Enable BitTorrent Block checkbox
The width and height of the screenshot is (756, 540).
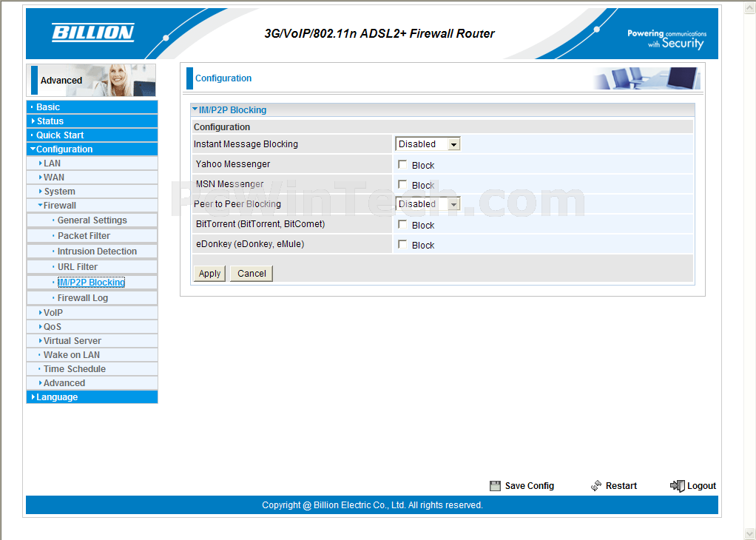point(402,225)
